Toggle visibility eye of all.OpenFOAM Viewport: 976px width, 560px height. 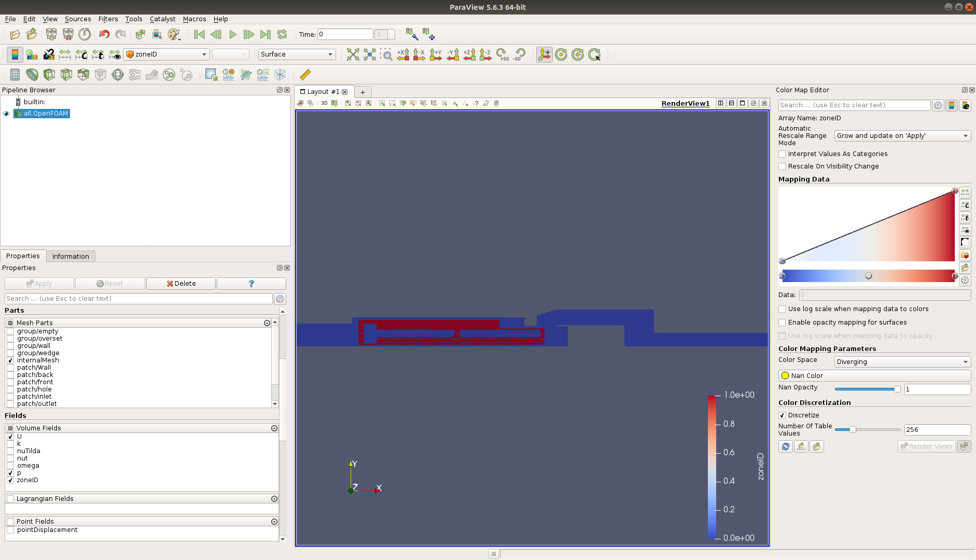(x=7, y=114)
